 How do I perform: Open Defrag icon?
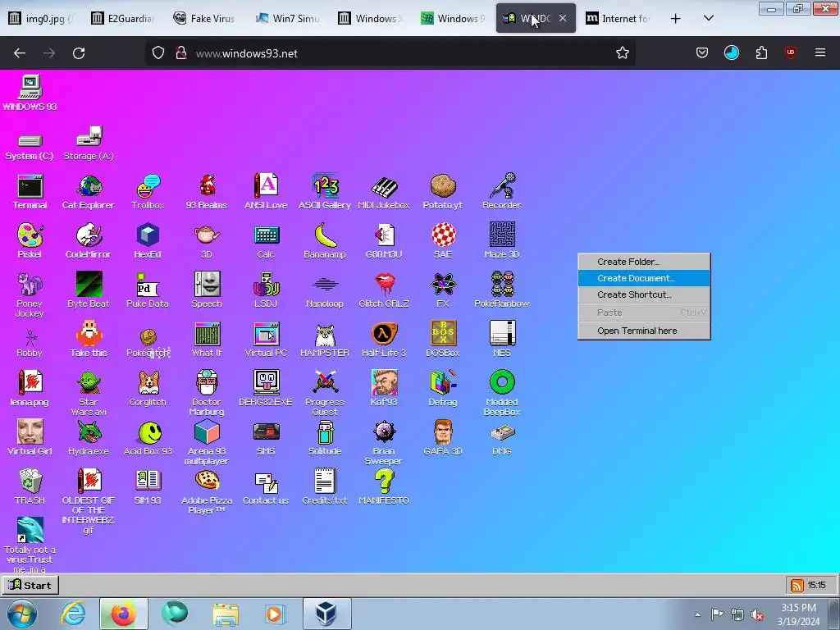coord(442,388)
